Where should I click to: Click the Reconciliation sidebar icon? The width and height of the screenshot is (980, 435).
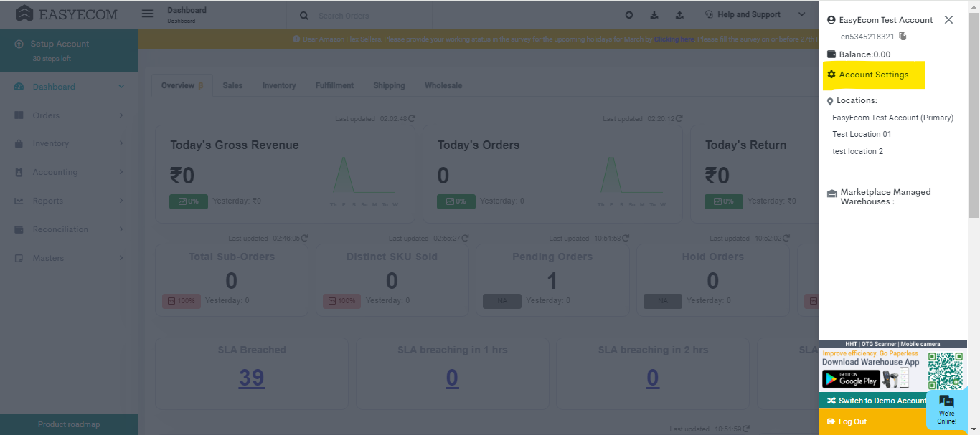click(x=19, y=230)
